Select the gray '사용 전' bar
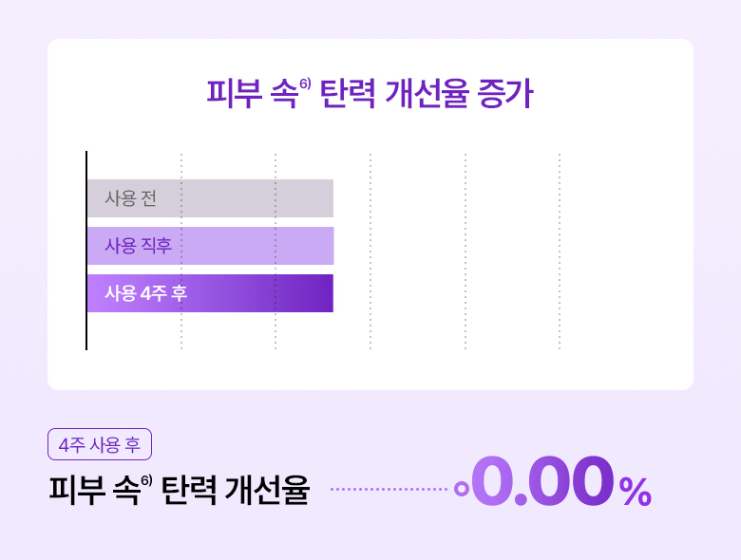Screen dimensions: 741x560 click(x=210, y=198)
